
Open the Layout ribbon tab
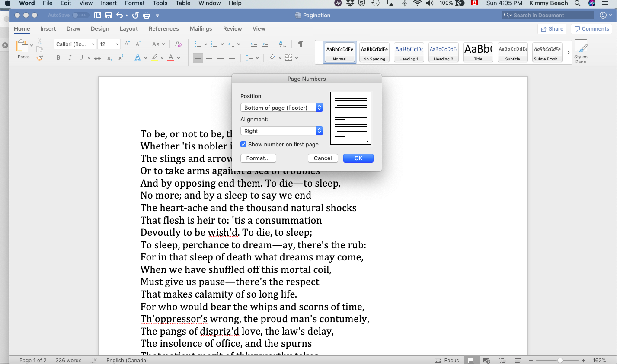pos(128,28)
